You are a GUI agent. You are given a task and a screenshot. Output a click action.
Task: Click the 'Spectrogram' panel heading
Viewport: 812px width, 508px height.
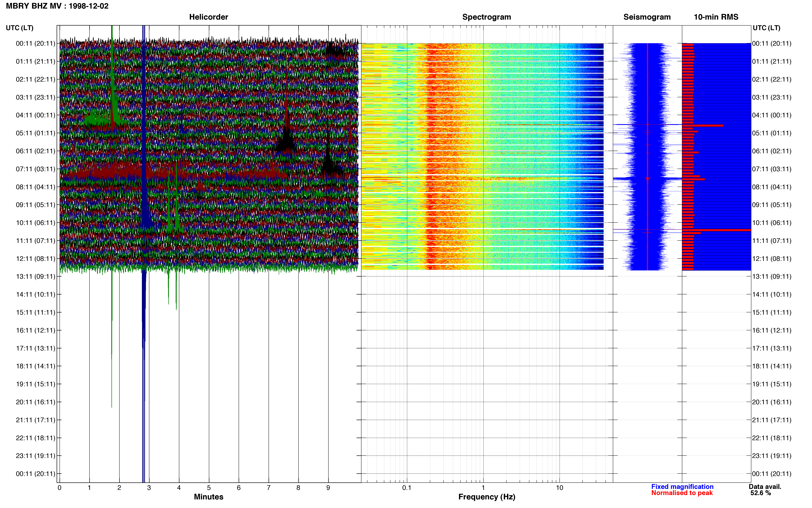tap(487, 17)
